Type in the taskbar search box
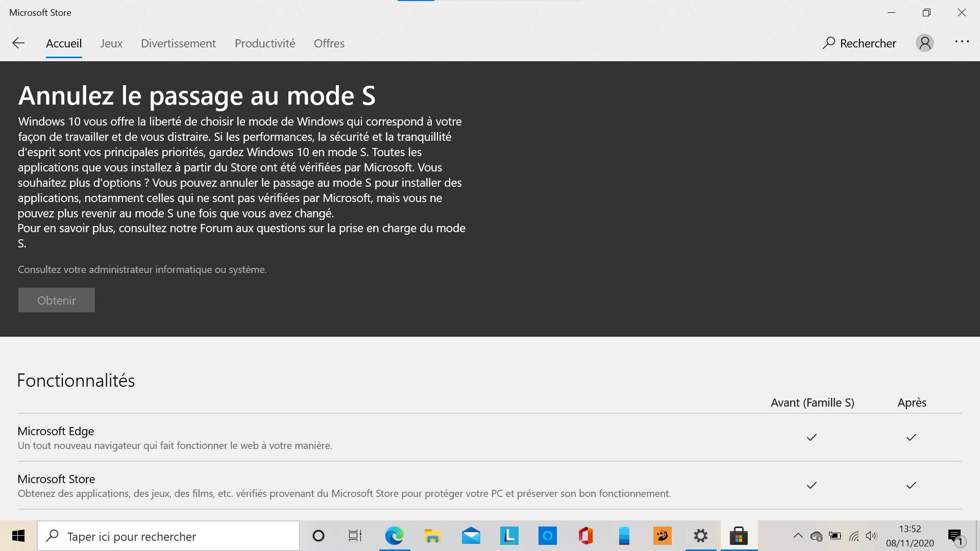The image size is (980, 551). tap(168, 536)
